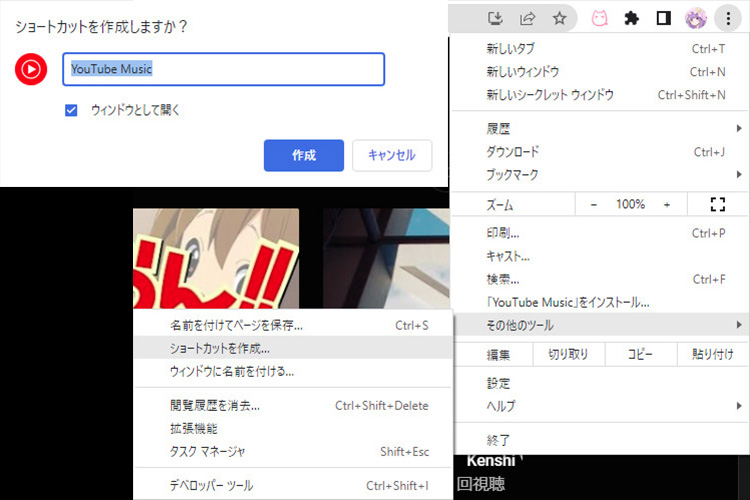Click 切り取り in the edit row
Screen dimensions: 750x500
pos(568,354)
